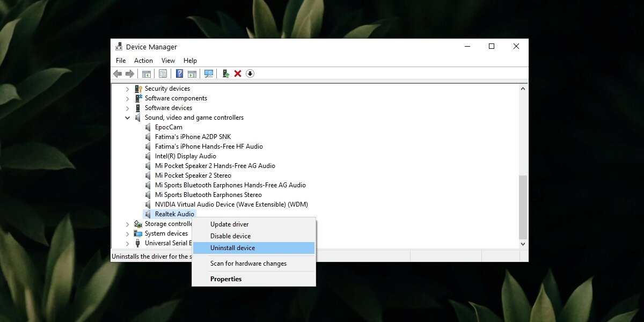Click the Back navigation arrow in the toolbar
644x322 pixels.
tap(119, 74)
